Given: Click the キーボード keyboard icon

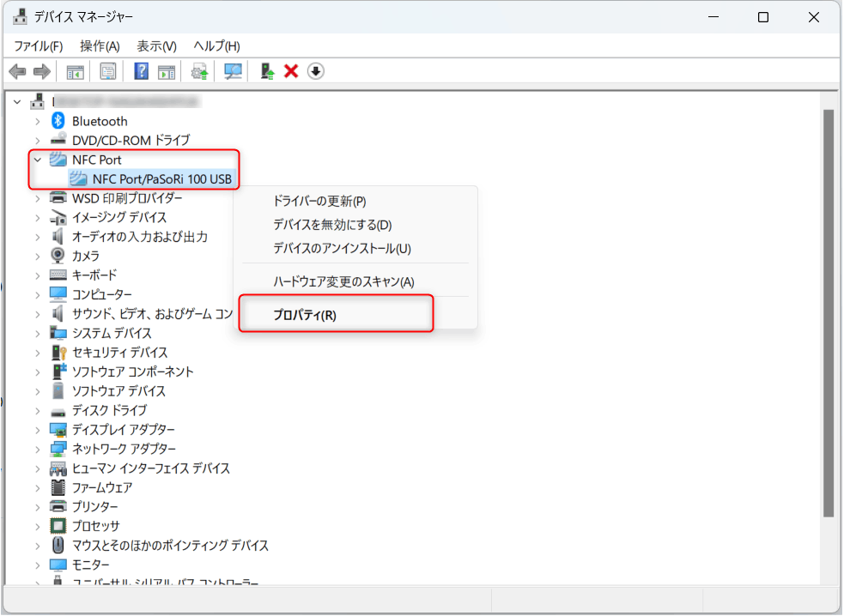Looking at the screenshot, I should coord(58,275).
